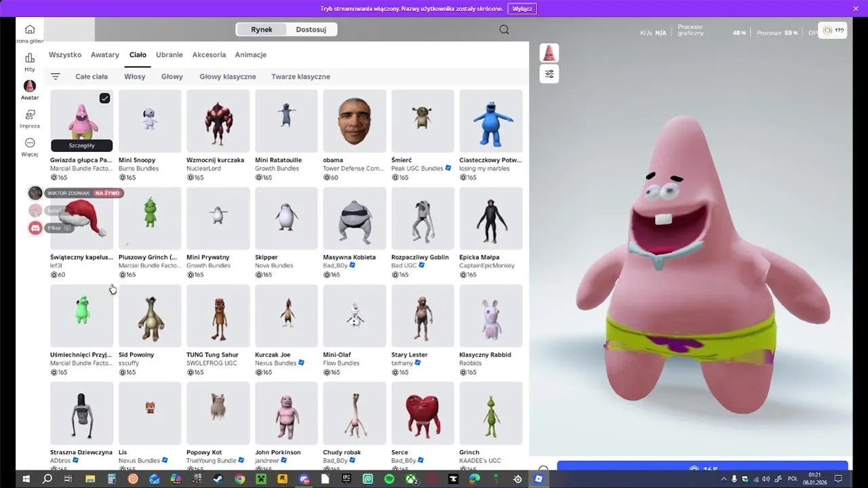Close the streaming mode banner

click(855, 8)
